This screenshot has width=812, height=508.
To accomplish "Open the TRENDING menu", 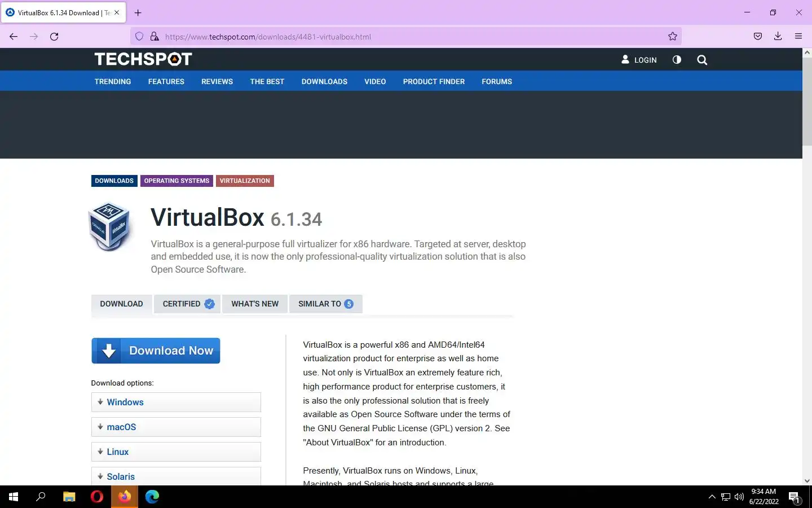I will pos(113,81).
